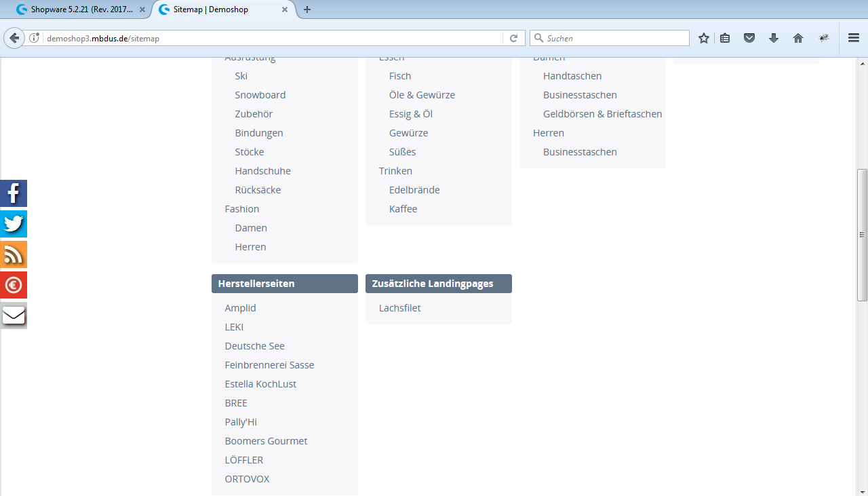Bookmark this page with the star
868x496 pixels.
(x=703, y=38)
